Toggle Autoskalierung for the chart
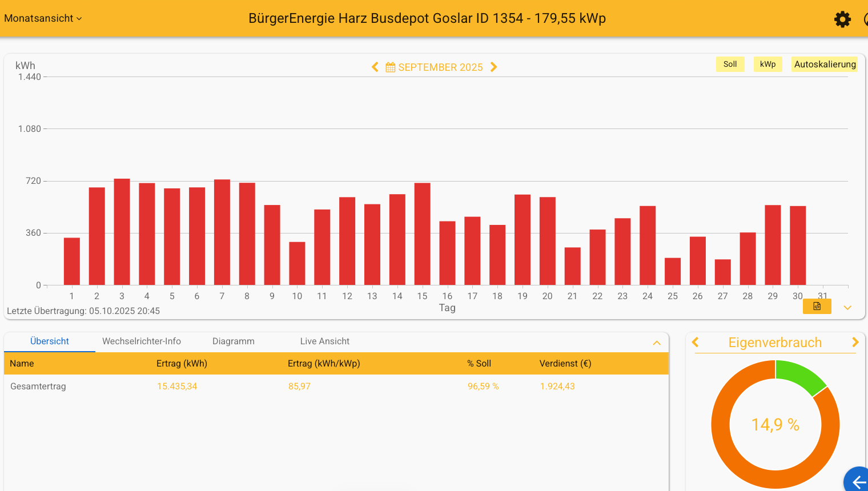Screen dimensions: 868x491 [825, 65]
